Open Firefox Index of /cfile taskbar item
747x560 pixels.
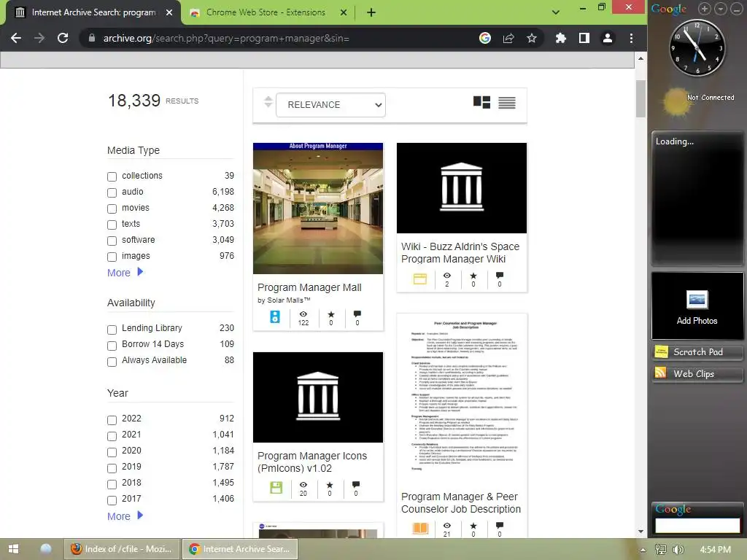coord(122,548)
